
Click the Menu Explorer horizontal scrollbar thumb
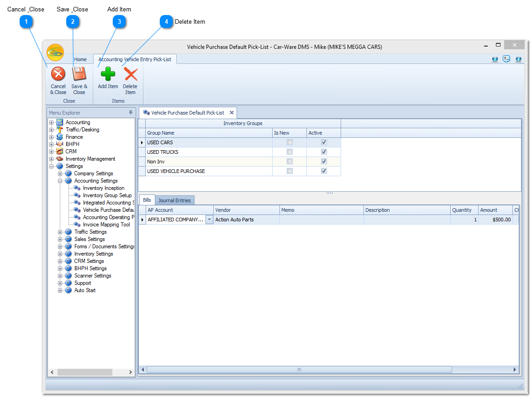coord(85,372)
